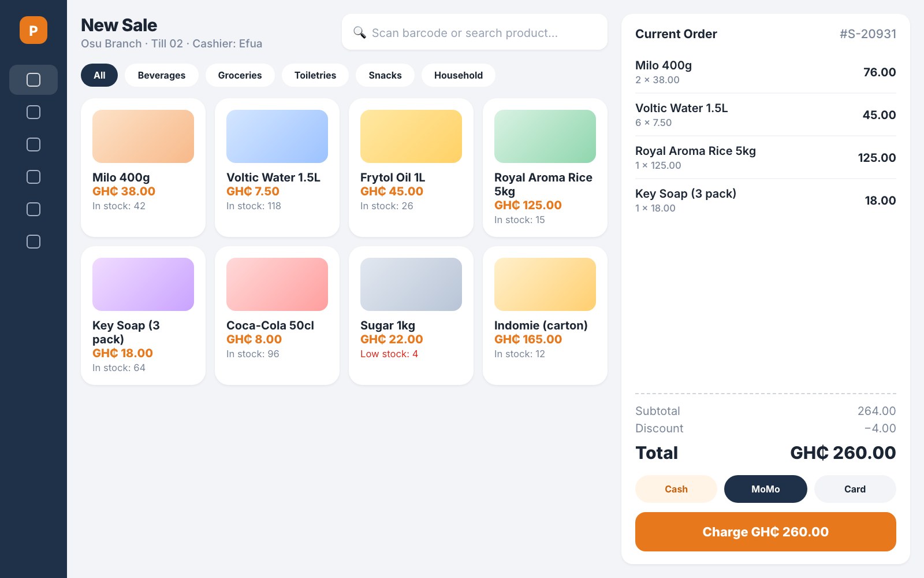Select the highlighted top sidebar icon
924x578 pixels.
[33, 80]
